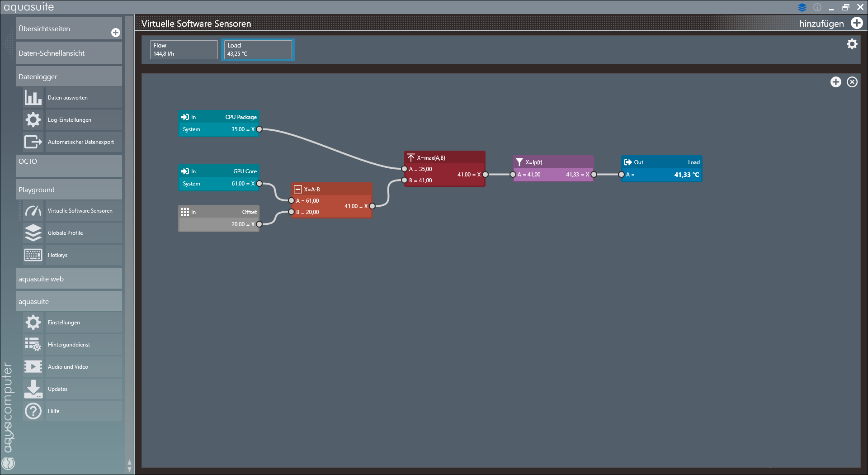Open Globale Profile menu entry
Viewport: 868px width, 475px height.
[84, 233]
